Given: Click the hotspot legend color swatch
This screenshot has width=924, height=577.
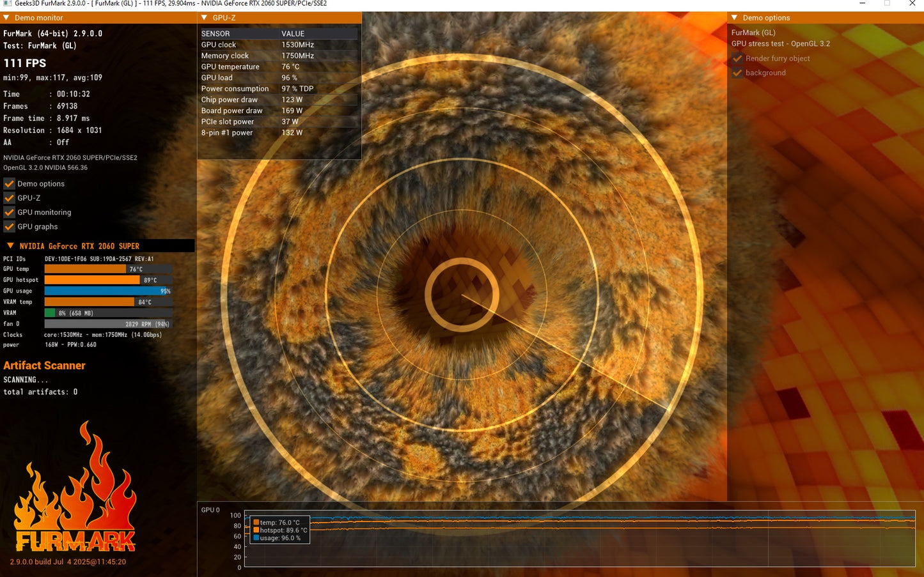Looking at the screenshot, I should [256, 530].
